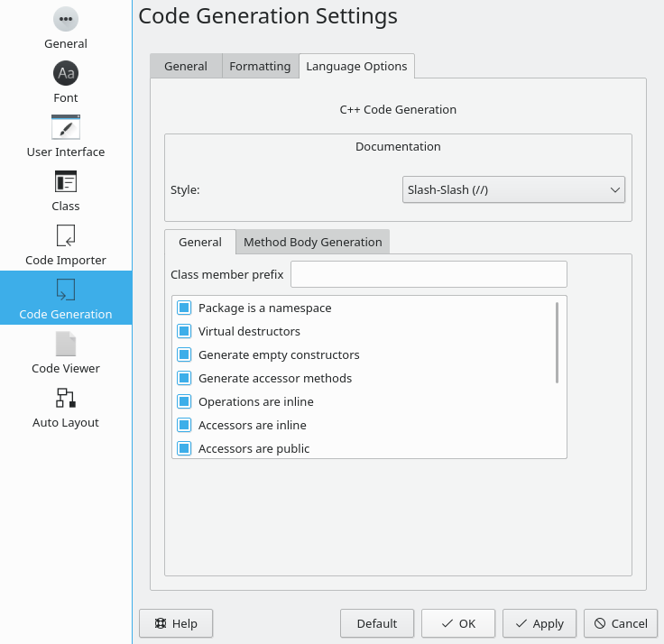Click the Default button
664x644 pixels.
[377, 623]
